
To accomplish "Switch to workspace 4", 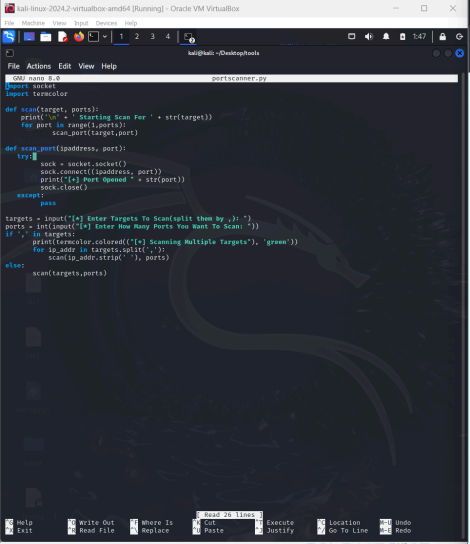I will coord(168,36).
